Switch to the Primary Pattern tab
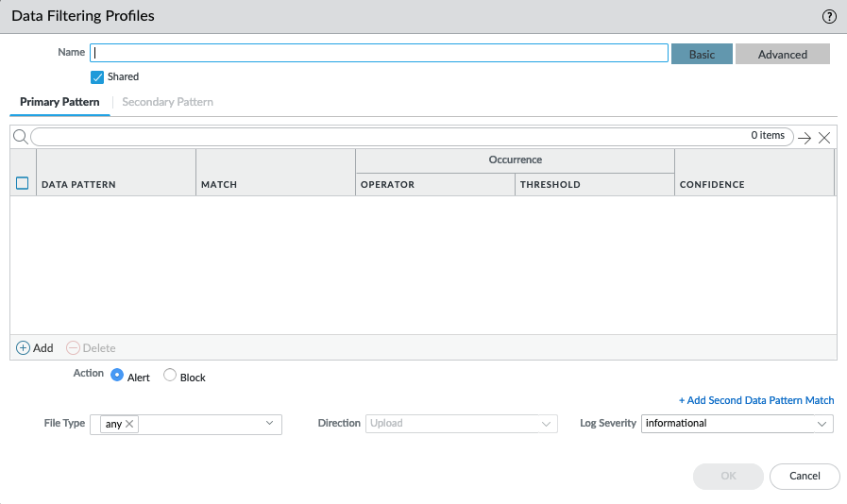Screen dimensions: 847x504 [59, 102]
